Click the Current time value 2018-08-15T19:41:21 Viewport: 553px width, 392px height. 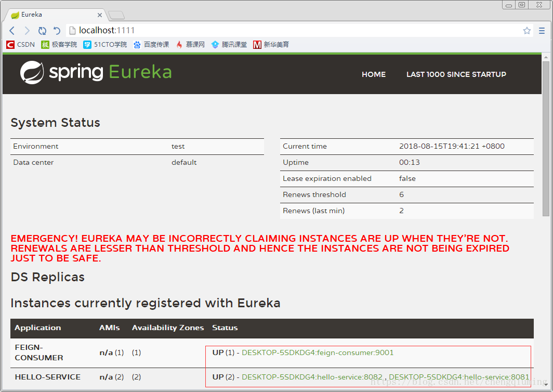click(452, 146)
